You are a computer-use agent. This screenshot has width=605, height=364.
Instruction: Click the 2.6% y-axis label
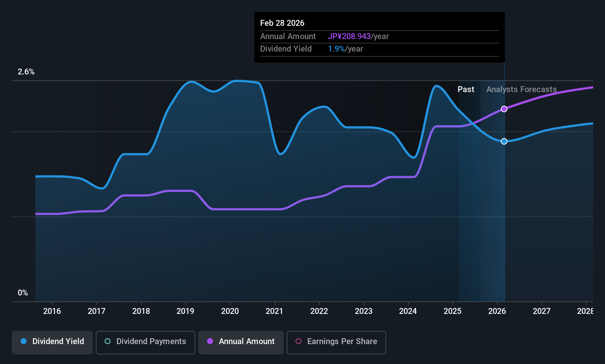26,72
